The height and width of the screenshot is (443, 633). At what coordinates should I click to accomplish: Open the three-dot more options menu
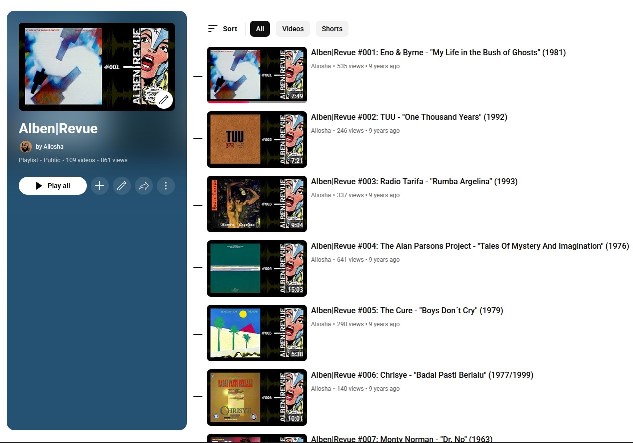click(x=166, y=186)
